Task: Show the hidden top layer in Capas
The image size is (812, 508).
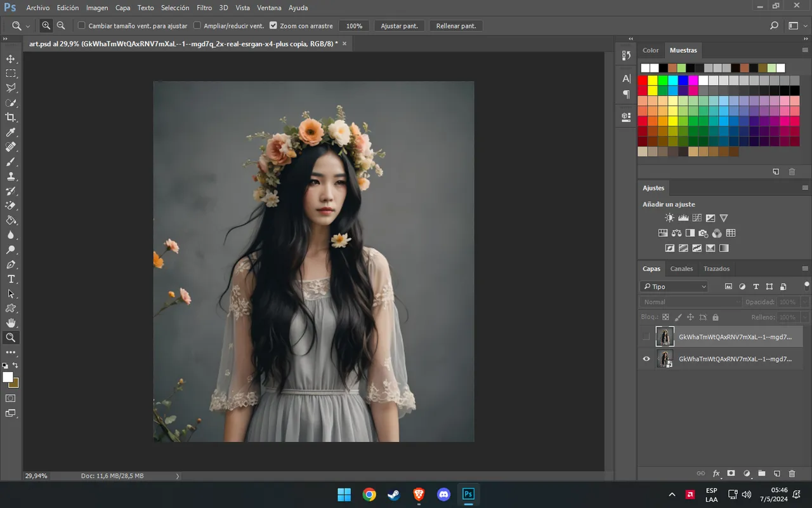Action: pyautogui.click(x=646, y=337)
